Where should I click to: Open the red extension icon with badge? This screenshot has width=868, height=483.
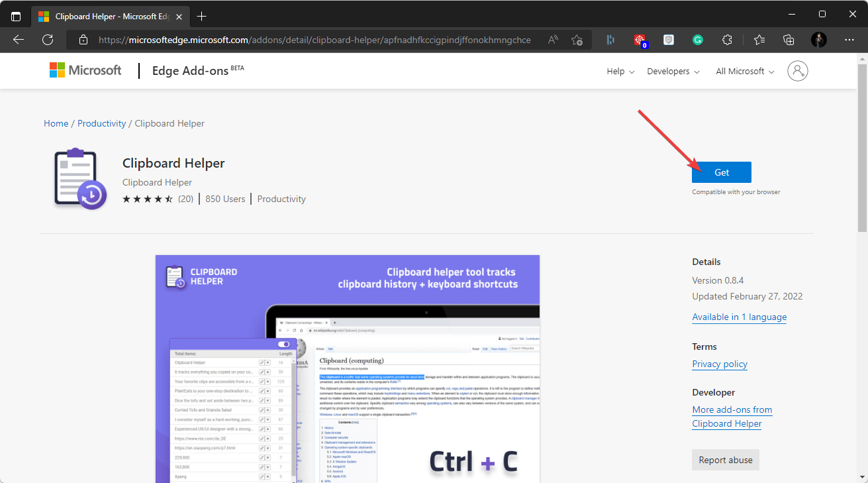(x=640, y=40)
